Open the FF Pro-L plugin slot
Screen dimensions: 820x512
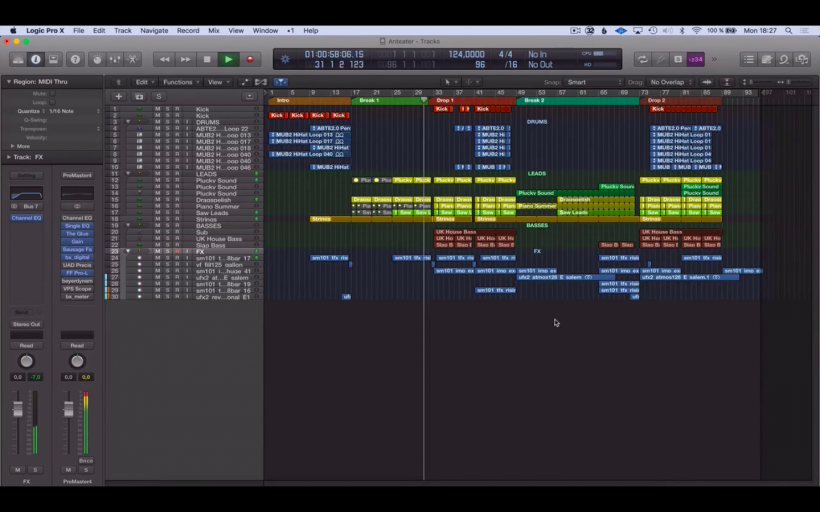tap(77, 273)
